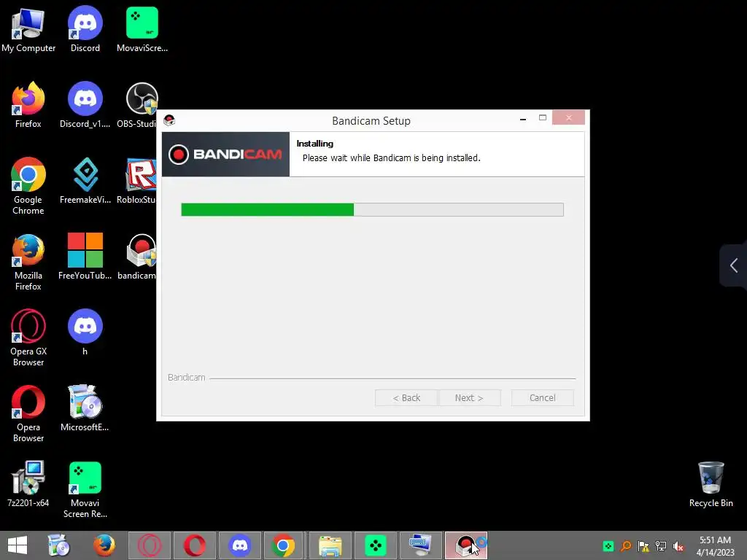Click the maximize button of Bandicam Setup
747x560 pixels.
point(543,117)
